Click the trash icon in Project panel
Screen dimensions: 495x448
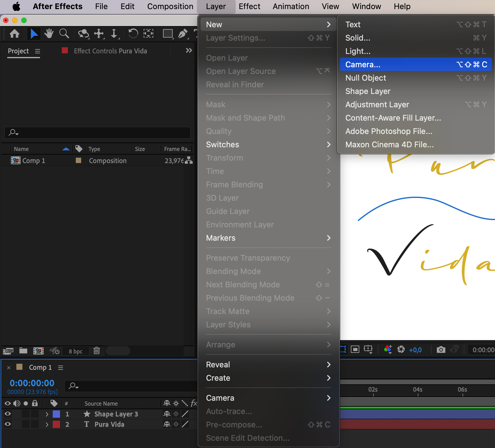click(97, 351)
